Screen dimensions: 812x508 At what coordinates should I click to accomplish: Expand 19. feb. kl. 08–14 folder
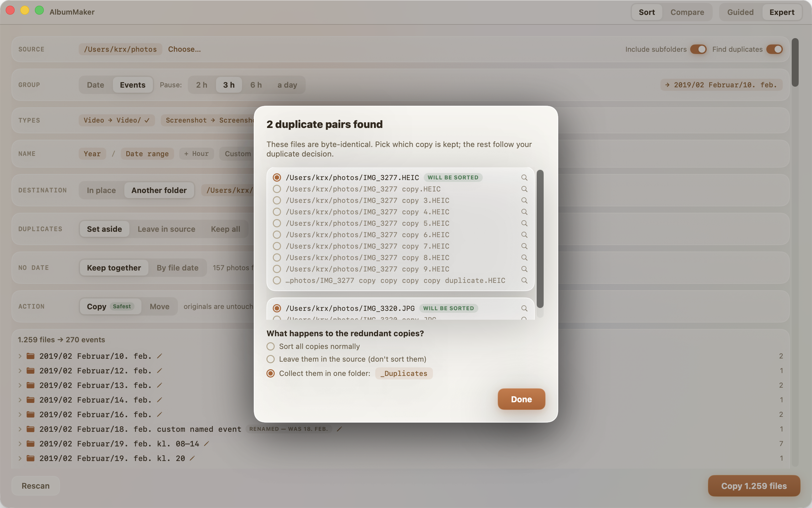(20, 444)
